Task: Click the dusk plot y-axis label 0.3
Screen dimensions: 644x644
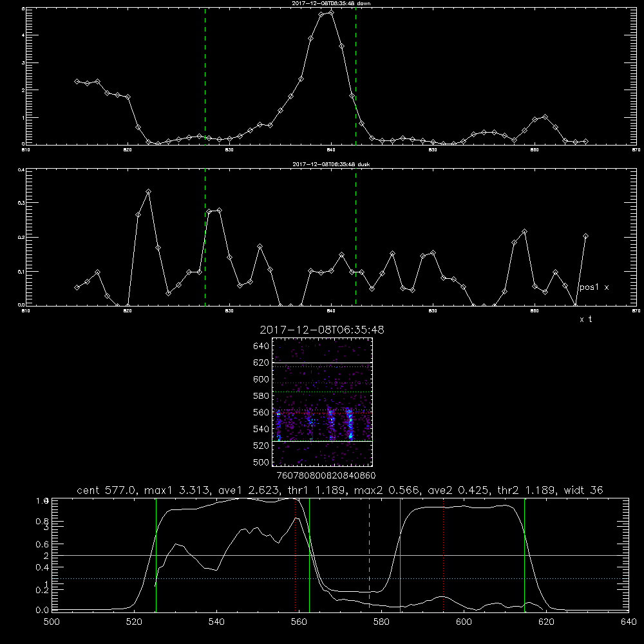Action: (x=21, y=203)
